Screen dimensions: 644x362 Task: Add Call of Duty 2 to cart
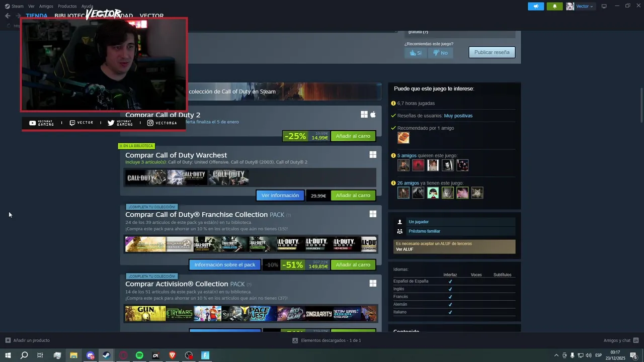tap(353, 136)
